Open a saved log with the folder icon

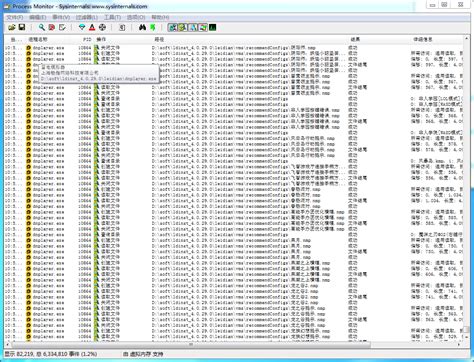tap(12, 27)
